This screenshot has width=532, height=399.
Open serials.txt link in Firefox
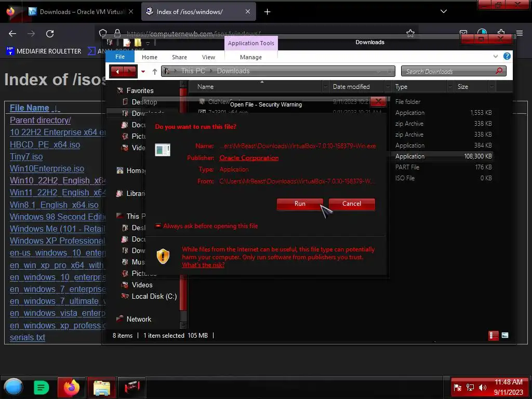27,338
